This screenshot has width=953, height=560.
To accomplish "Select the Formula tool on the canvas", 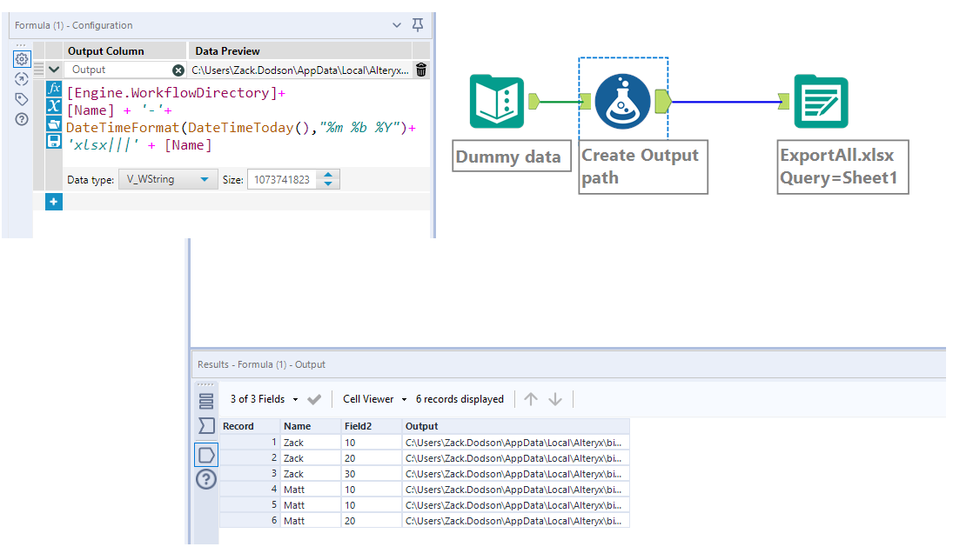I will pyautogui.click(x=622, y=102).
